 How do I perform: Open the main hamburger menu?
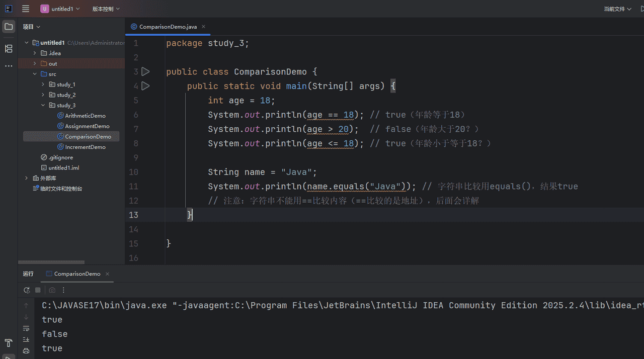click(x=26, y=9)
